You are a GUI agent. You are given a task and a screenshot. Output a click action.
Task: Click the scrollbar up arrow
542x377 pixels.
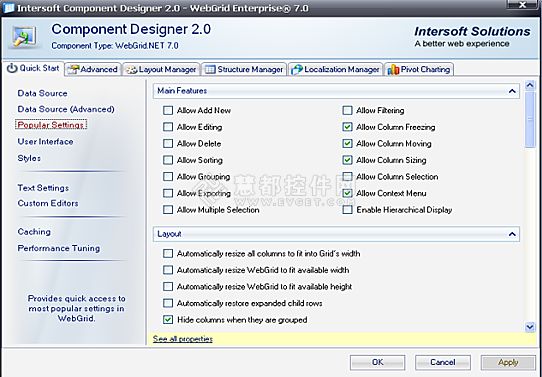click(530, 85)
